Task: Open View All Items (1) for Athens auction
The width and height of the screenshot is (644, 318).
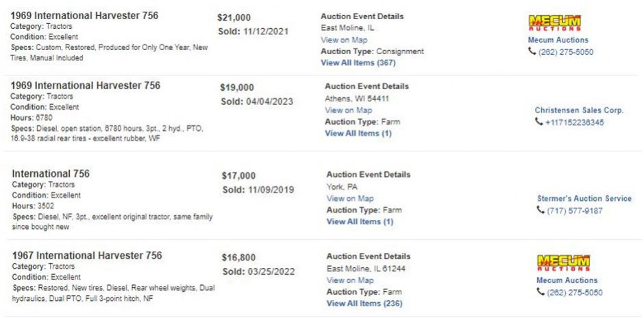Action: (358, 134)
